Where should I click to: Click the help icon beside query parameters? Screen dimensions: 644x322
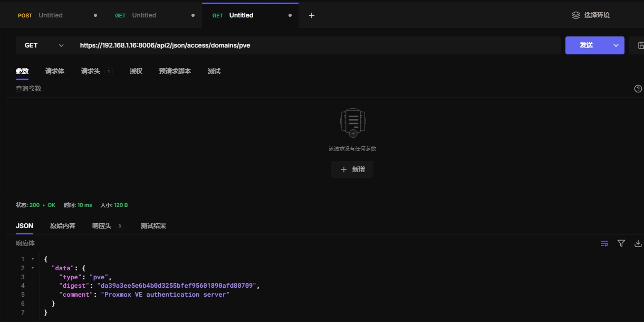pos(638,89)
